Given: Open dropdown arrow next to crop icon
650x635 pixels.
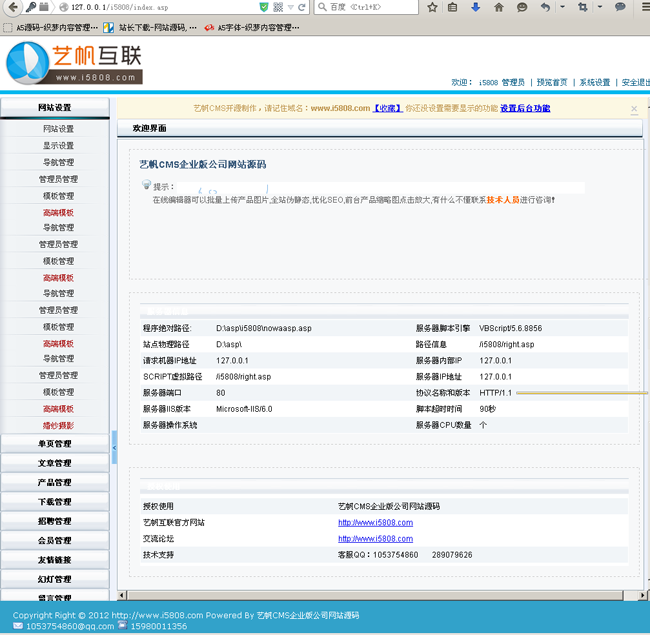Looking at the screenshot, I should tap(599, 7).
